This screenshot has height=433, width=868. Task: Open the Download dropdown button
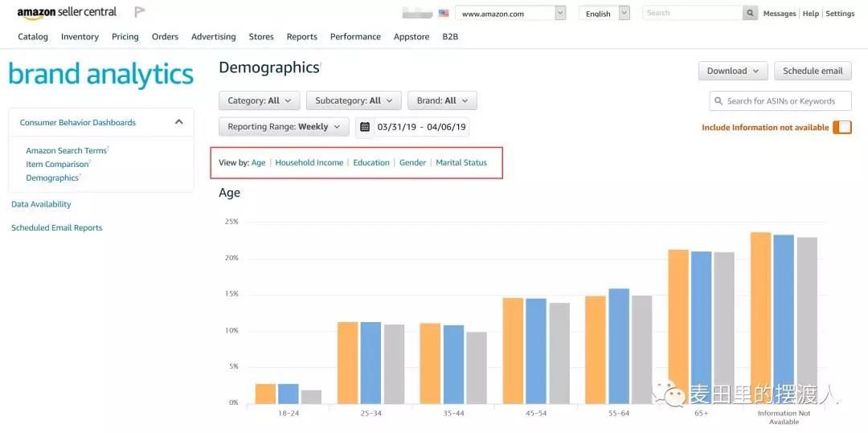click(x=732, y=71)
